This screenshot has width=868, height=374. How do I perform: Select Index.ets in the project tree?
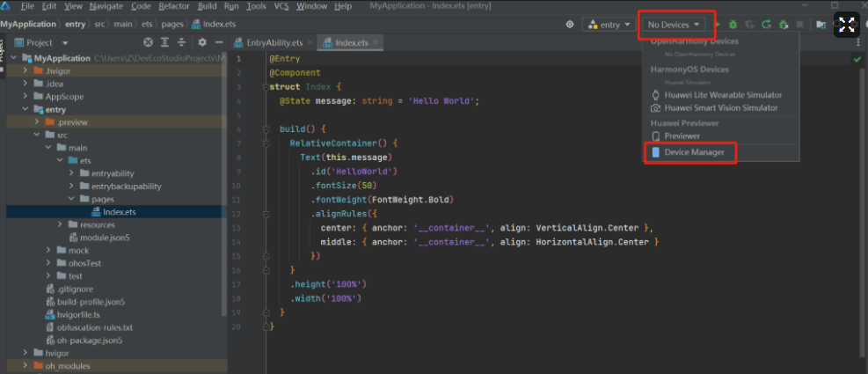pyautogui.click(x=119, y=212)
